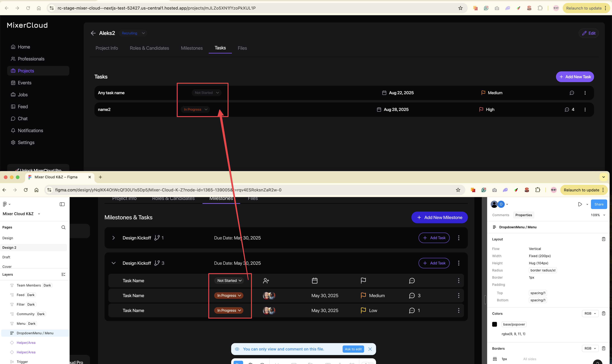Copy Layout properties with clipboard icon
Image resolution: width=612 pixels, height=364 pixels.
click(603, 239)
